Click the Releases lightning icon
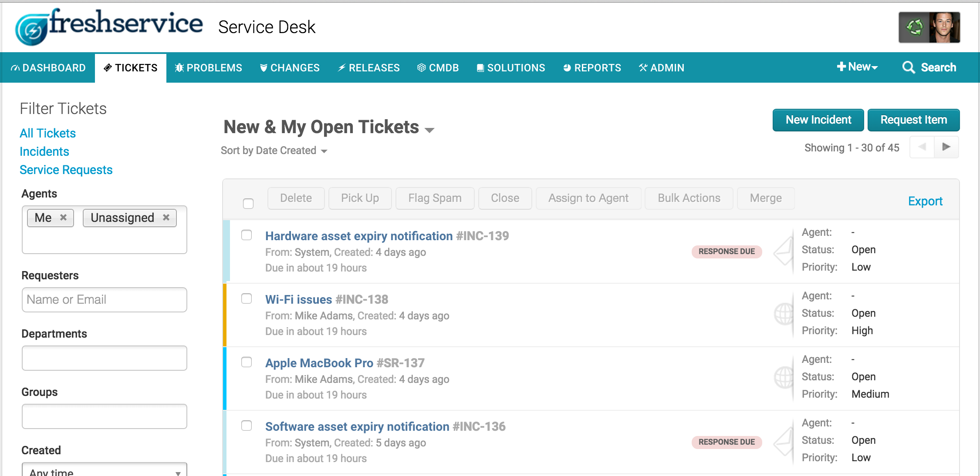Screen dimensions: 980x476 342,68
